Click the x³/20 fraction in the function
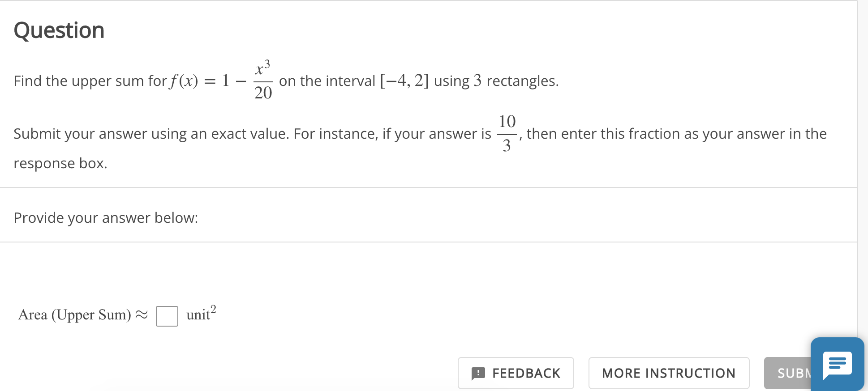 point(263,80)
